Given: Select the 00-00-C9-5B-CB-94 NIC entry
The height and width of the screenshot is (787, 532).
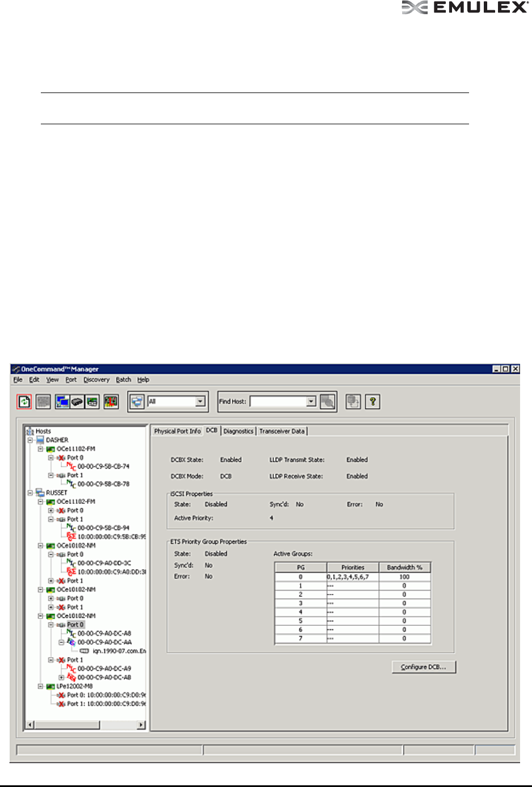Looking at the screenshot, I should (103, 528).
